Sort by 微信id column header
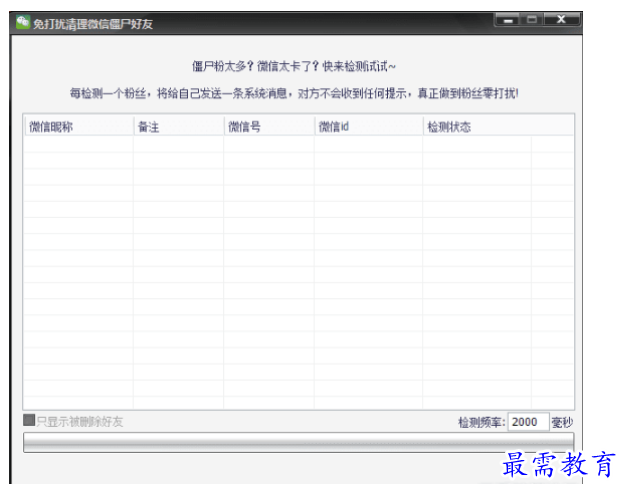 tap(369, 127)
